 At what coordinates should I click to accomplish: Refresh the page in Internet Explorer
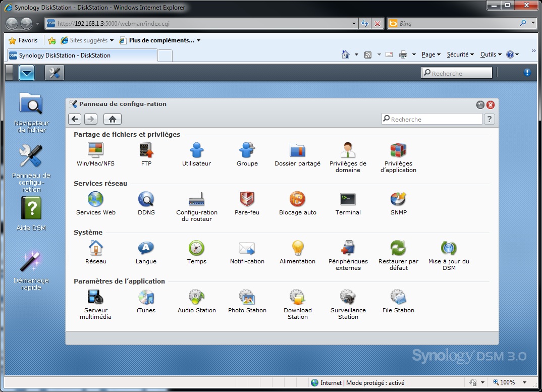(x=365, y=24)
